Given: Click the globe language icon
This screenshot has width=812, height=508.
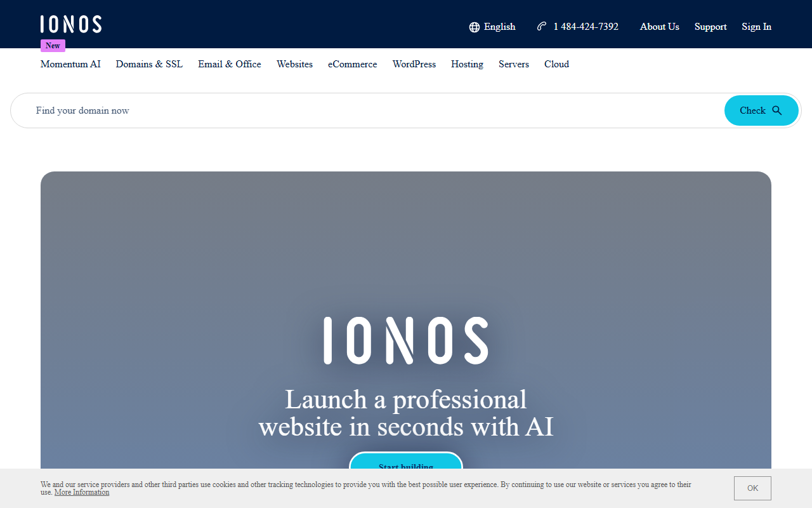Looking at the screenshot, I should (x=475, y=27).
